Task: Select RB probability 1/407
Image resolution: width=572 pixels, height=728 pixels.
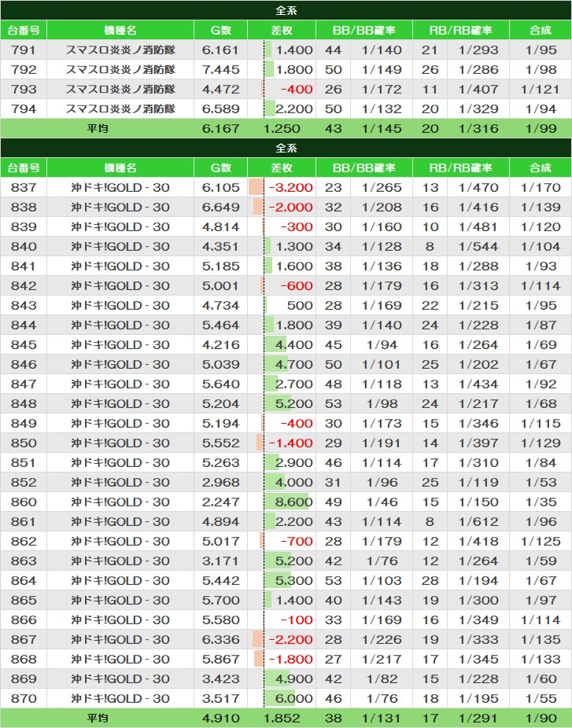Action: point(478,89)
